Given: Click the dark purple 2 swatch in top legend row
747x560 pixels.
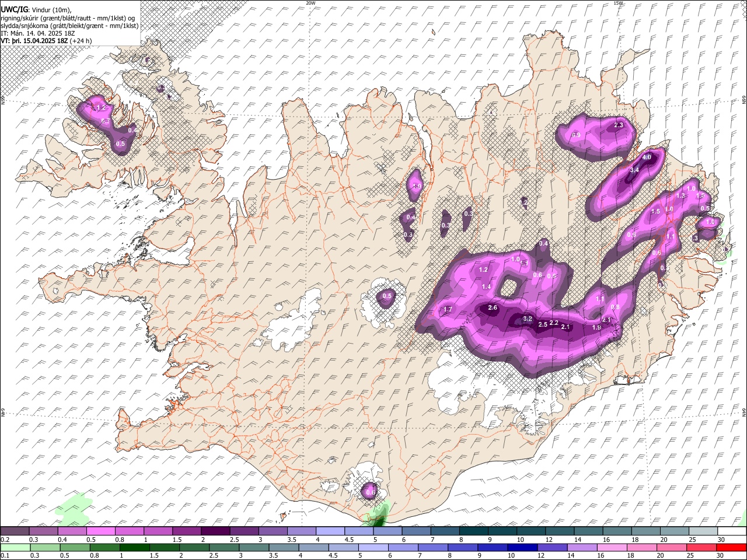Looking at the screenshot, I should [215, 531].
